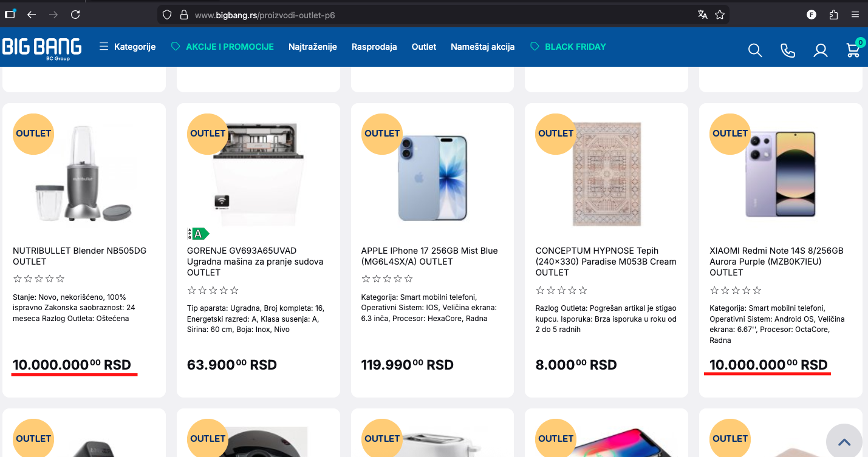Click the phone contact icon in header

788,50
